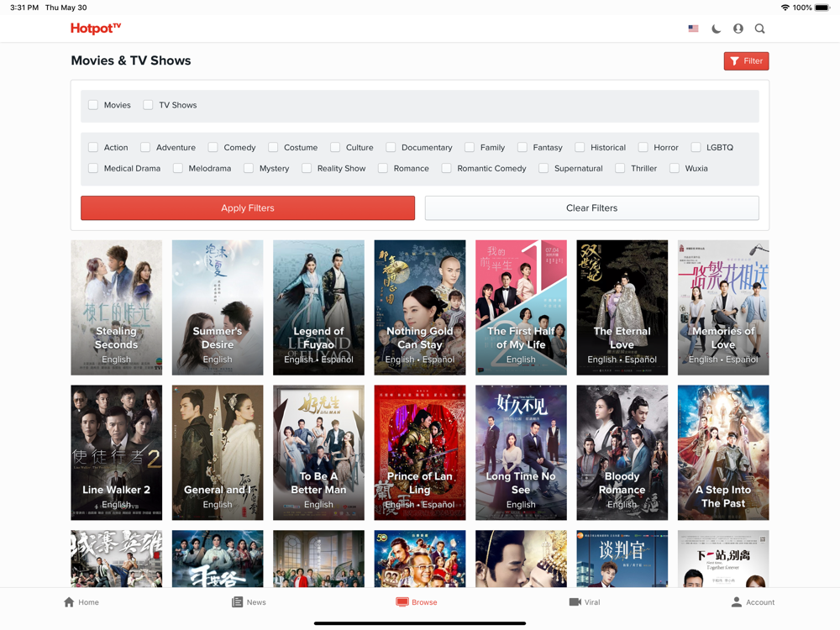
Task: Select the Legend of Fuyao poster
Action: tap(318, 307)
